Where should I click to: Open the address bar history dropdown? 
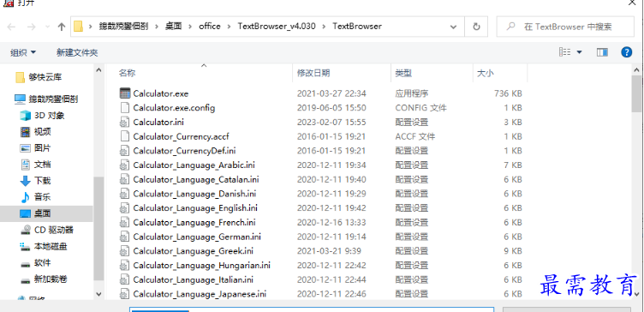click(x=453, y=27)
